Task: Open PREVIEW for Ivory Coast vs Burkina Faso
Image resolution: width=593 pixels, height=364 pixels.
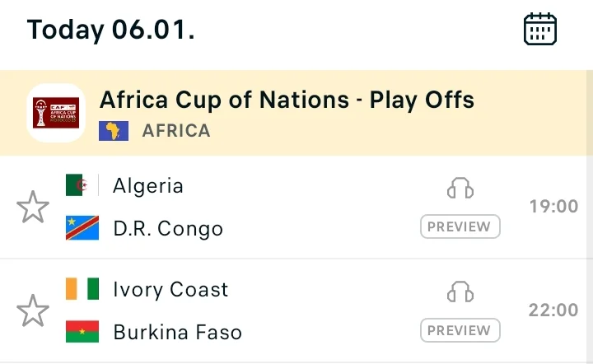Action: point(460,330)
